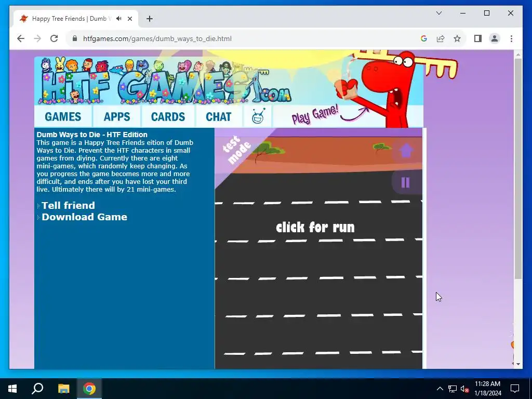Share this page using share icon
The width and height of the screenshot is (532, 399).
(x=441, y=38)
